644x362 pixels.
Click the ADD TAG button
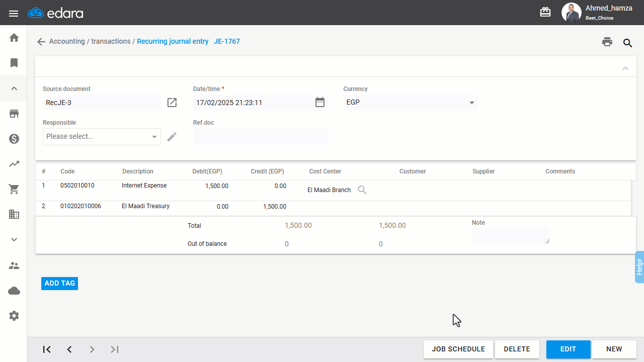tap(59, 284)
